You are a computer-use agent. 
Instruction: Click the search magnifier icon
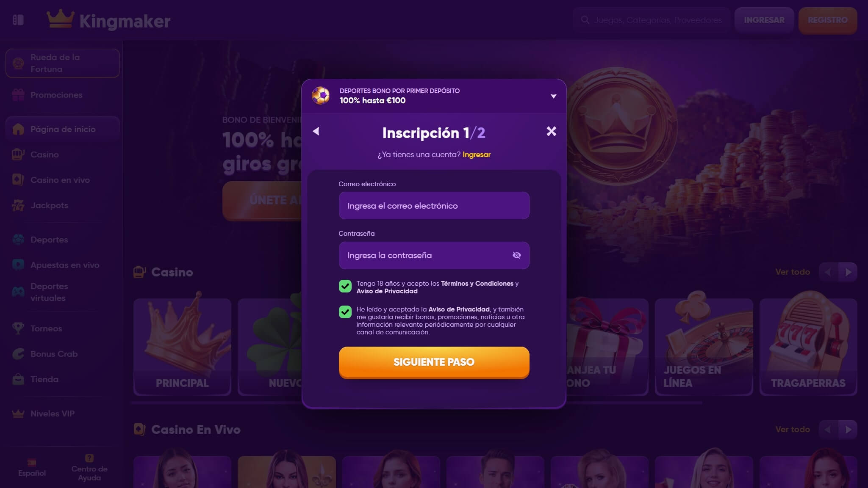coord(585,20)
